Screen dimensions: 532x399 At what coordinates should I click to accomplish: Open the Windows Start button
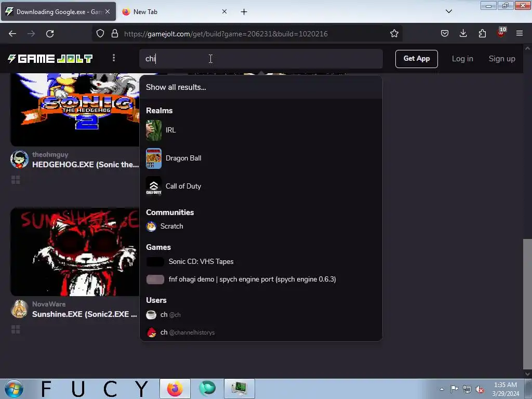(14, 389)
